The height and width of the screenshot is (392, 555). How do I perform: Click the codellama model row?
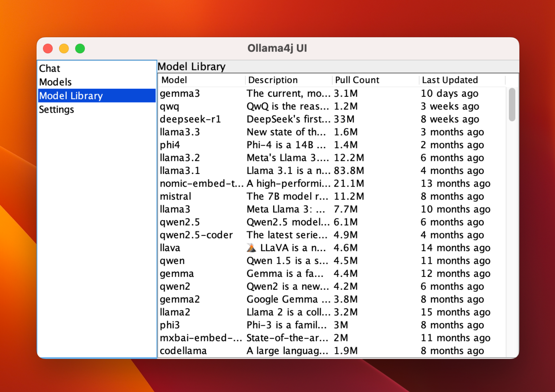click(x=183, y=351)
